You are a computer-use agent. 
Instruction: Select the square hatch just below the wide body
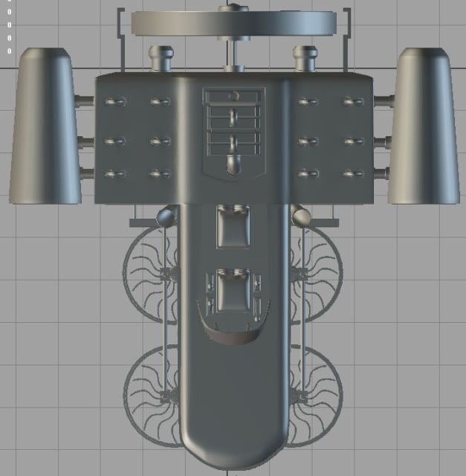[233, 226]
